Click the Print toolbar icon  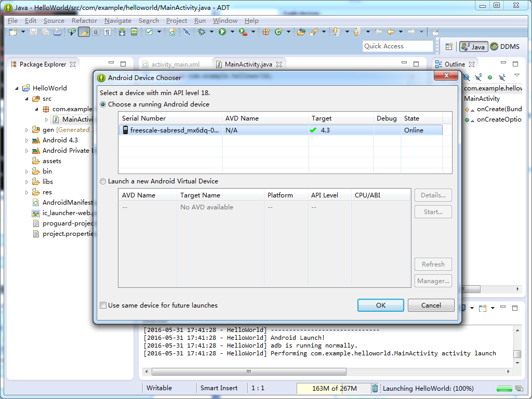click(x=57, y=32)
